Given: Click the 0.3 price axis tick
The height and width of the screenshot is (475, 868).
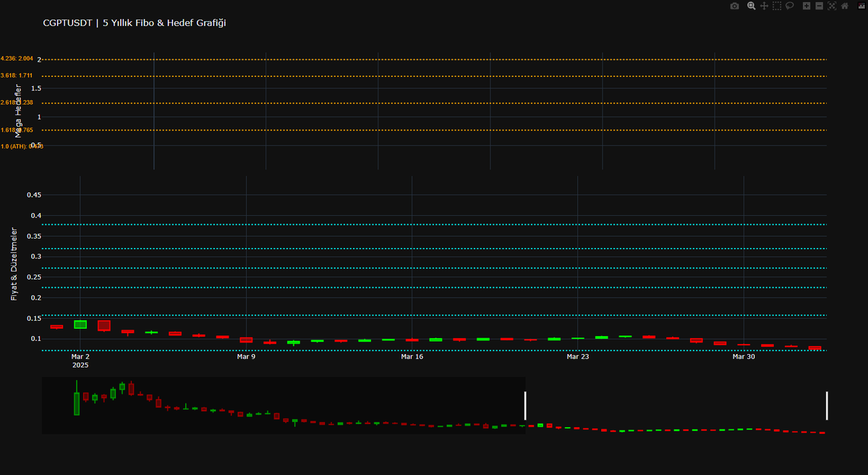Looking at the screenshot, I should tap(36, 256).
